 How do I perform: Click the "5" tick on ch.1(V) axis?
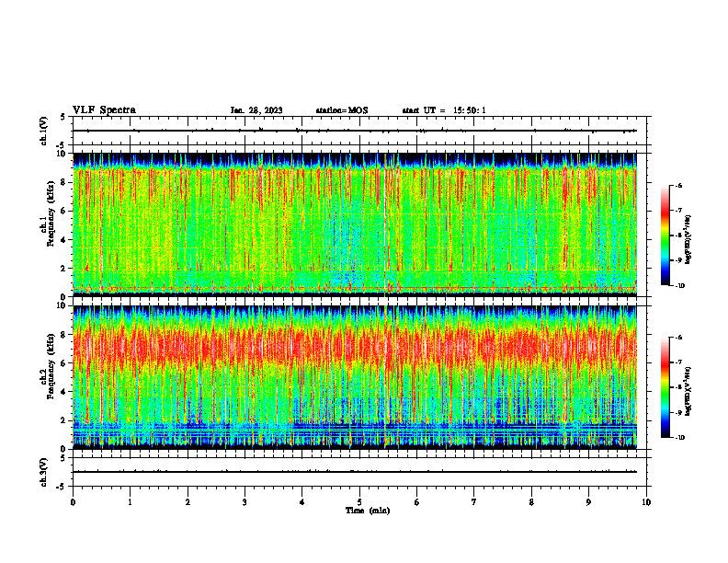[63, 117]
